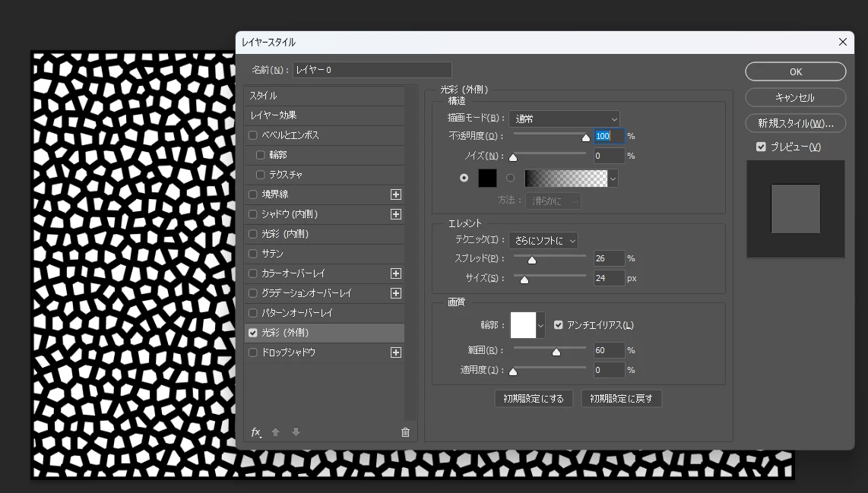The width and height of the screenshot is (868, 493).
Task: Add another 境界線 effect with plus icon
Action: tap(396, 194)
